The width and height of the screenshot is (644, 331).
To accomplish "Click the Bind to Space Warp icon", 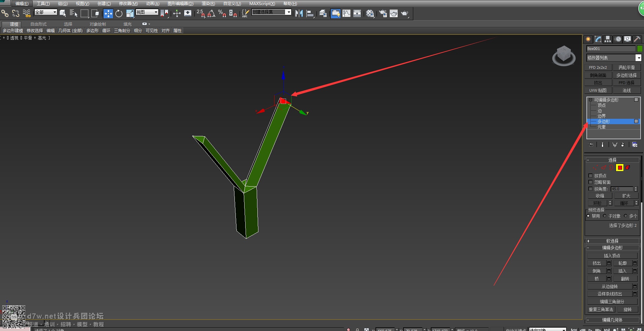I will point(27,13).
